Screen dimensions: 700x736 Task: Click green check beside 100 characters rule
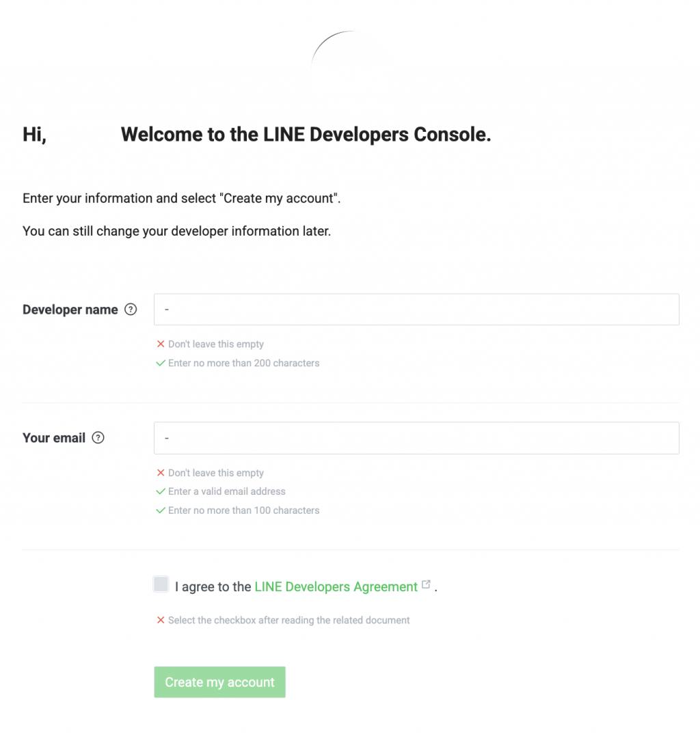pyautogui.click(x=161, y=510)
